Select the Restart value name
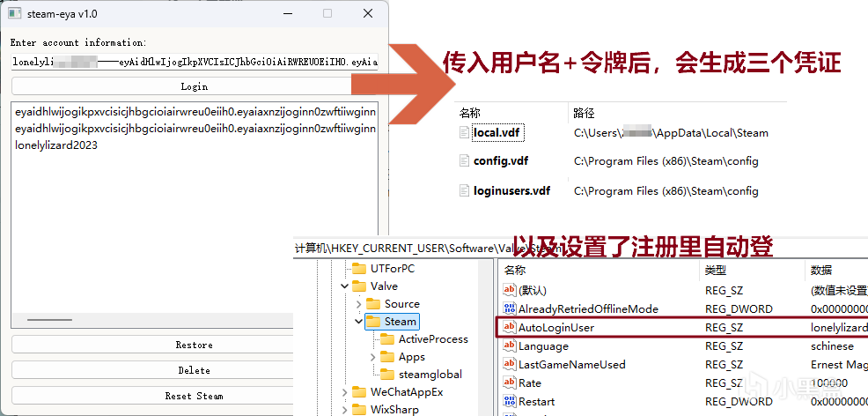 (536, 402)
